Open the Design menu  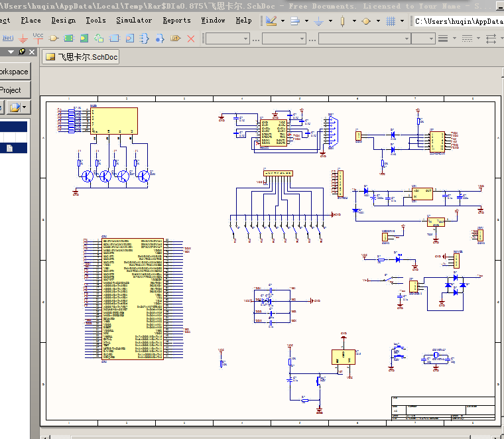point(63,21)
